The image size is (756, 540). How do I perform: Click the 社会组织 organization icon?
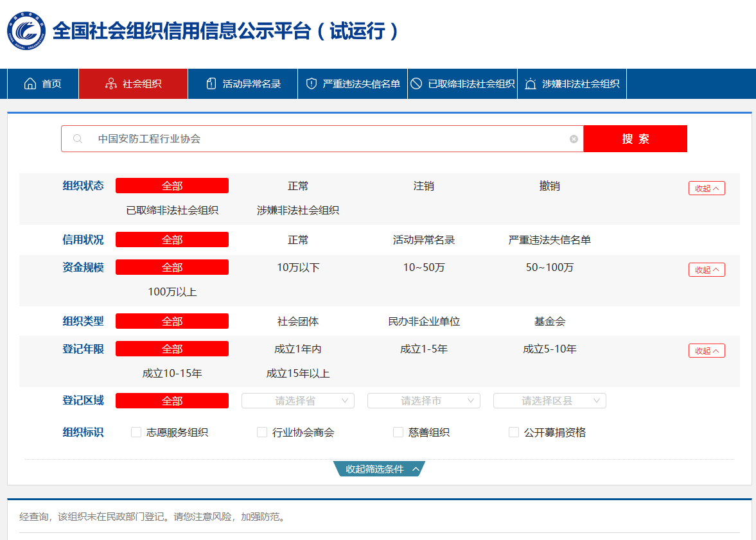point(110,84)
